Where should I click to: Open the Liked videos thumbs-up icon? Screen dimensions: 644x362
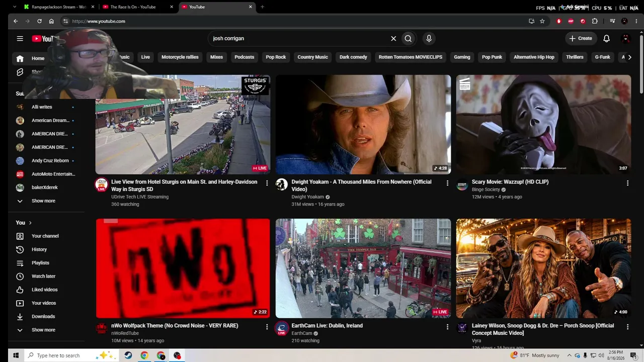coord(20,290)
